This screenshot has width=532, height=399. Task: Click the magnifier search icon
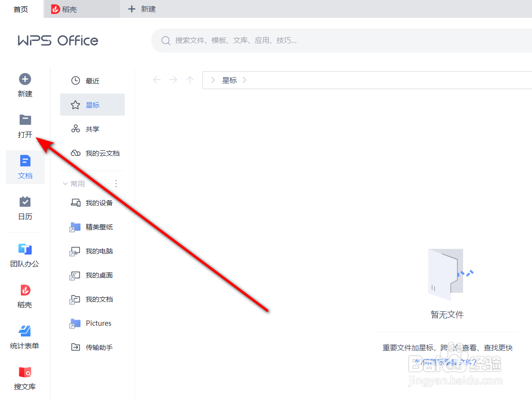(166, 40)
